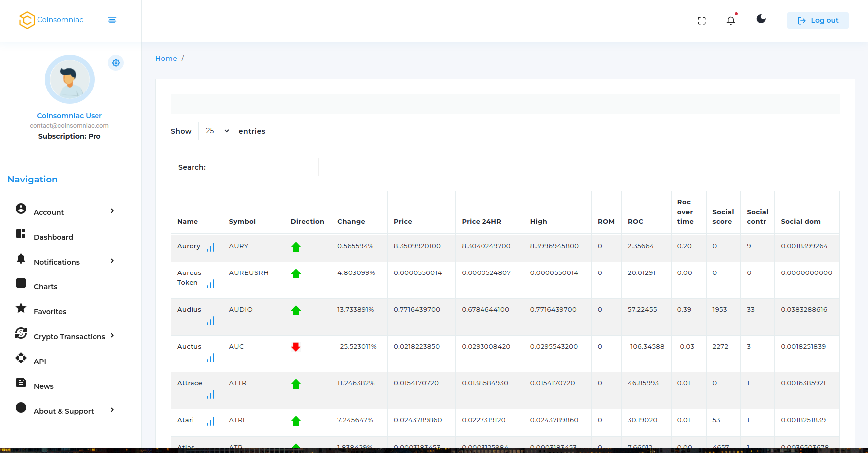Toggle the sidebar hamburger menu icon
Screen dimensions: 868x453
(x=112, y=20)
